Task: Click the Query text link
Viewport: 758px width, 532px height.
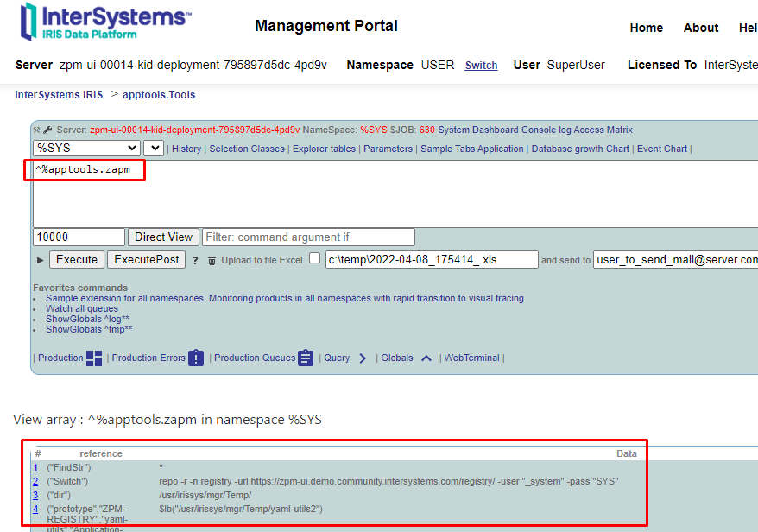Action: (x=337, y=358)
